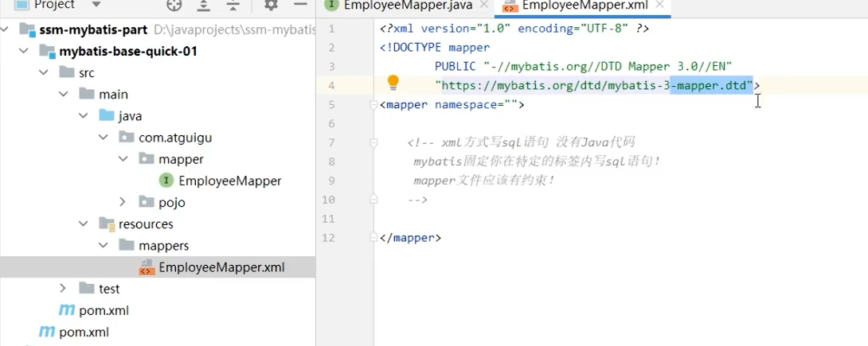Click the green interface icon beside EmployeeMapper
Screen dimensions: 868x346
(x=166, y=181)
